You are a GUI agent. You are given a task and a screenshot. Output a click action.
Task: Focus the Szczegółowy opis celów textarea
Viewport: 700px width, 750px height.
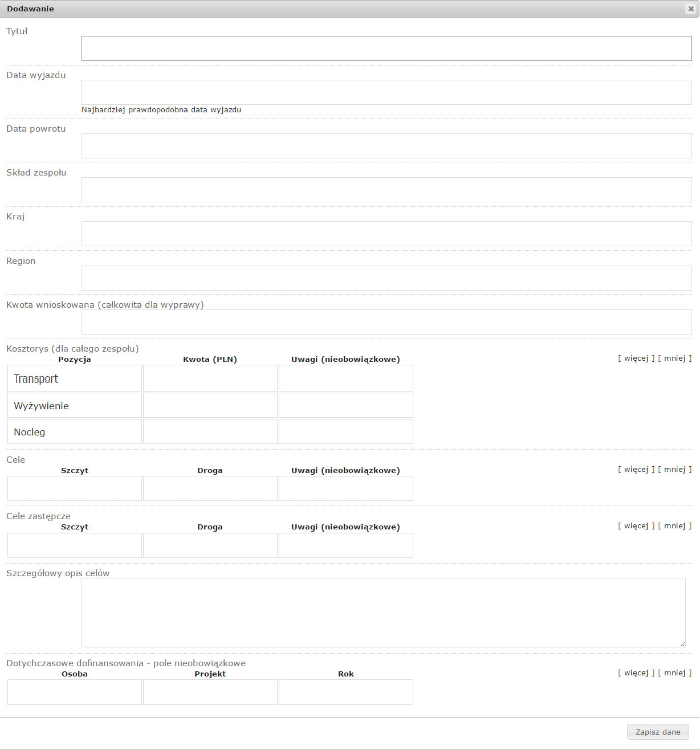[x=384, y=613]
